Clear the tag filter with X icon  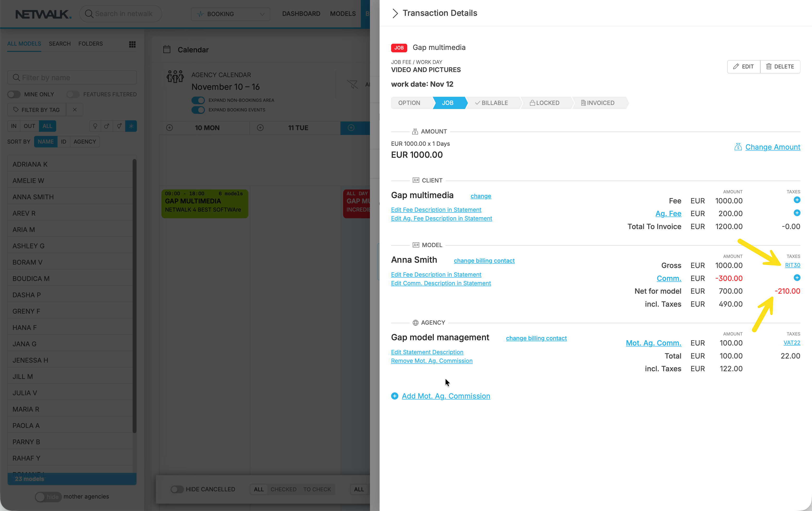click(74, 109)
